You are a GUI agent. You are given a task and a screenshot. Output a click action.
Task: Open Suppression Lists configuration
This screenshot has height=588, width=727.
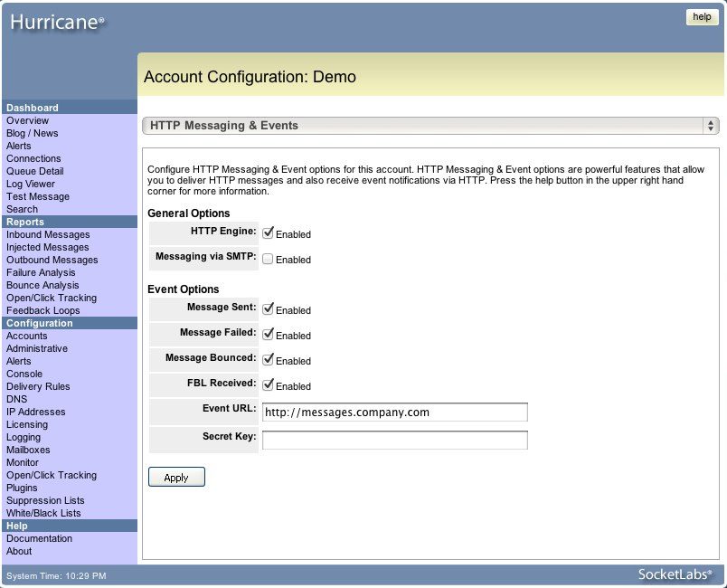[x=45, y=500]
